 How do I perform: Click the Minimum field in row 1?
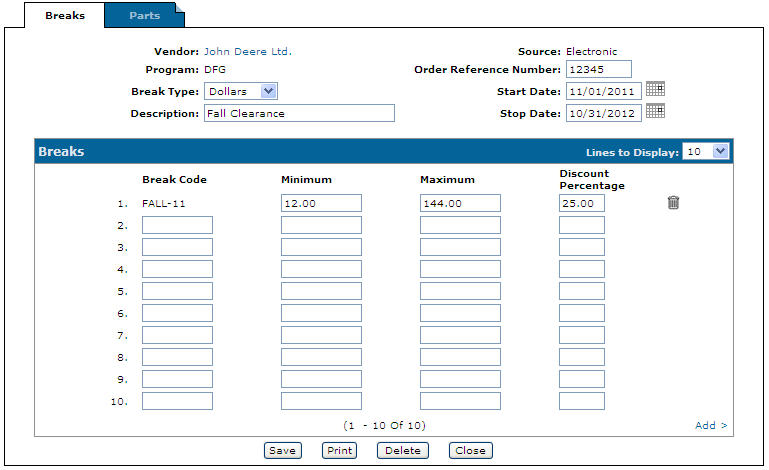[321, 203]
